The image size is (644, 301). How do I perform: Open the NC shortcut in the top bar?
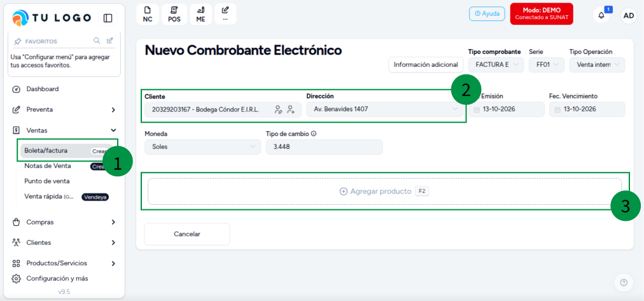[x=148, y=15]
